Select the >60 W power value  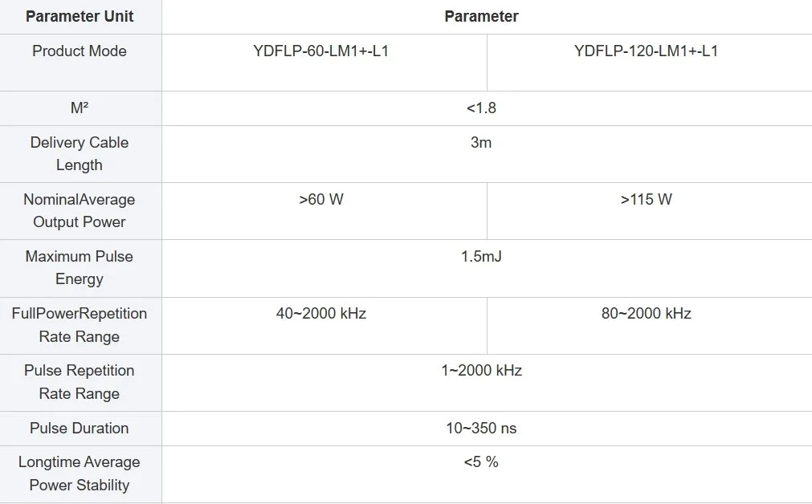coord(321,200)
